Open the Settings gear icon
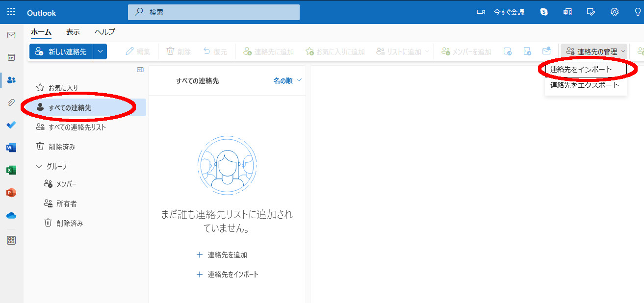Viewport: 644px width, 303px height. tap(614, 12)
